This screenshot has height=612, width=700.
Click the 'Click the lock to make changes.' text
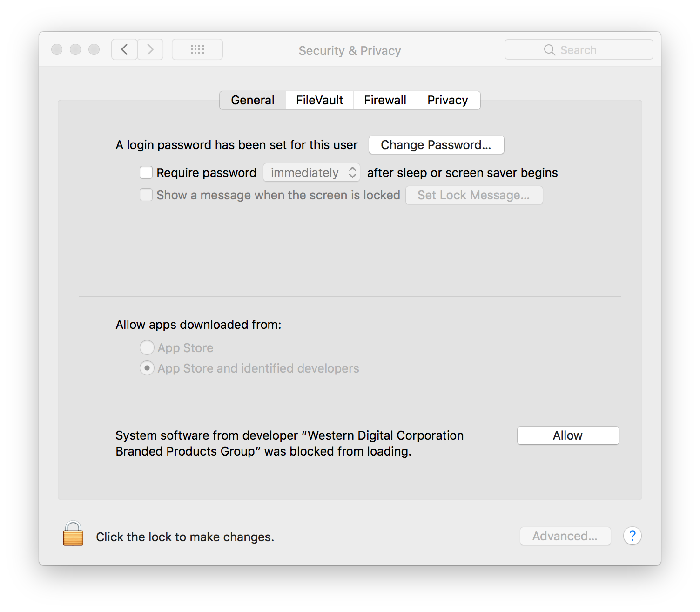185,537
